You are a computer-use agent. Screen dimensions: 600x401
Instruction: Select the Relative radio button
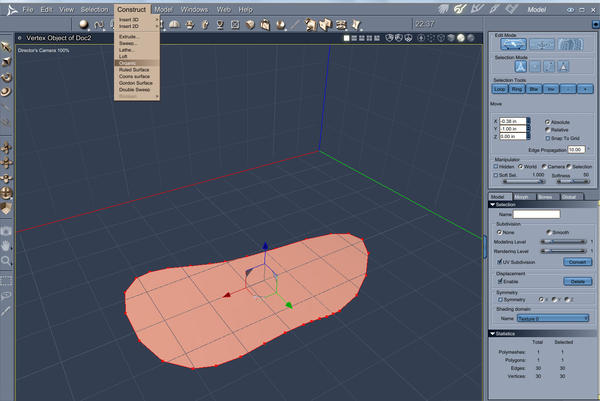coord(547,130)
